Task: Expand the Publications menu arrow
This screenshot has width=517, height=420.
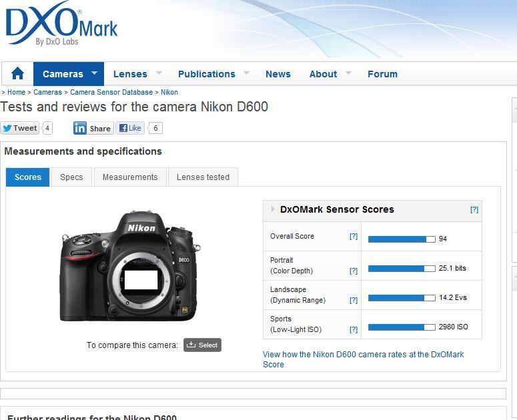Action: [x=246, y=73]
